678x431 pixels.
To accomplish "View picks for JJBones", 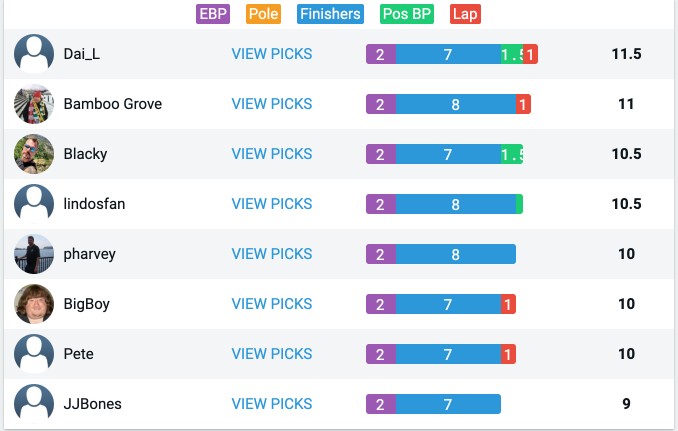I will (x=272, y=404).
